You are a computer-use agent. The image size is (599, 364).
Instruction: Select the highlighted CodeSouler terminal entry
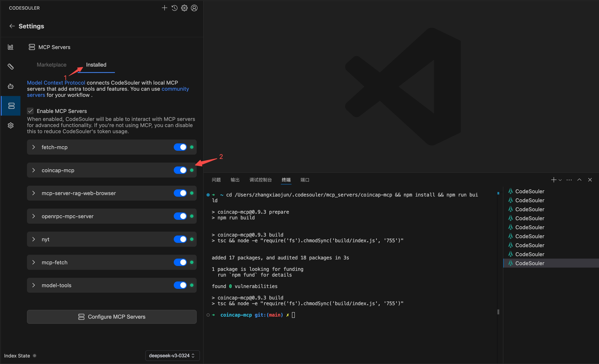530,263
